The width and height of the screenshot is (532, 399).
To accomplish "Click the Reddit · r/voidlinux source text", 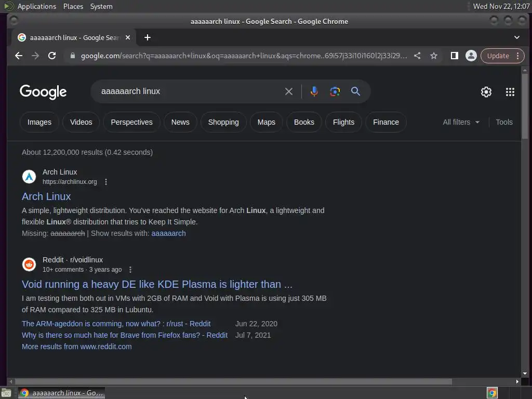I will (73, 260).
